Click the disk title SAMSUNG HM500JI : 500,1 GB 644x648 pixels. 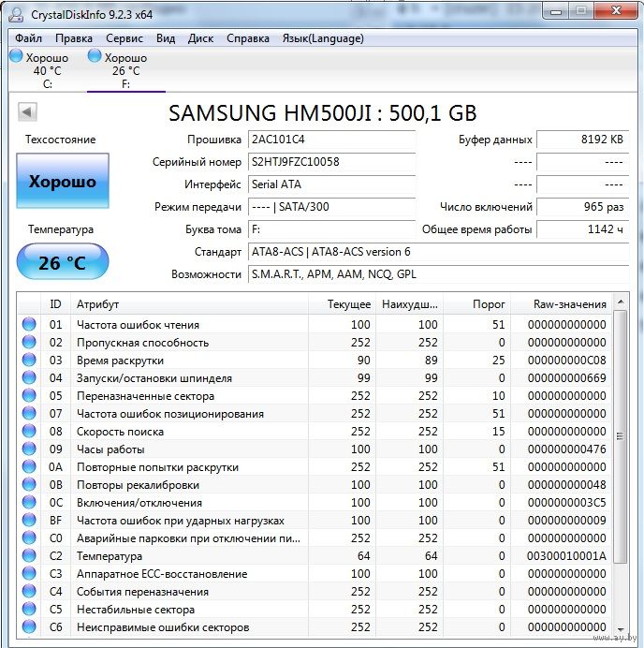point(323,112)
